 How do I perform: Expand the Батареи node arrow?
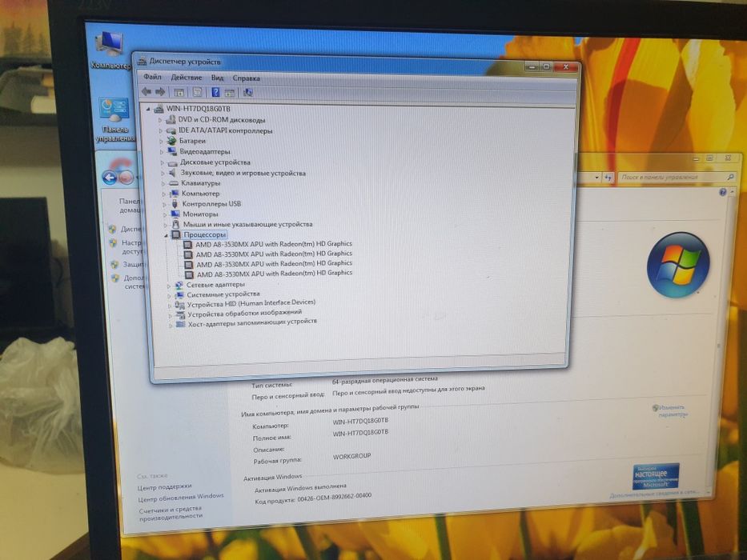click(161, 141)
